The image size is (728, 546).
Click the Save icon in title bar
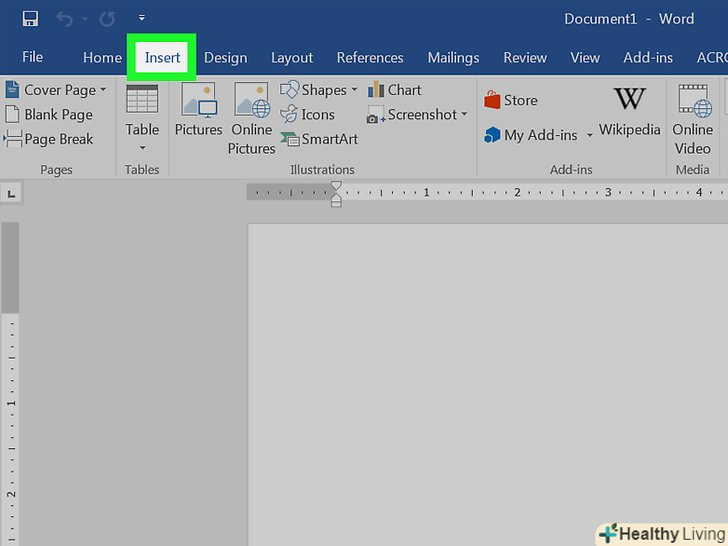pyautogui.click(x=30, y=18)
